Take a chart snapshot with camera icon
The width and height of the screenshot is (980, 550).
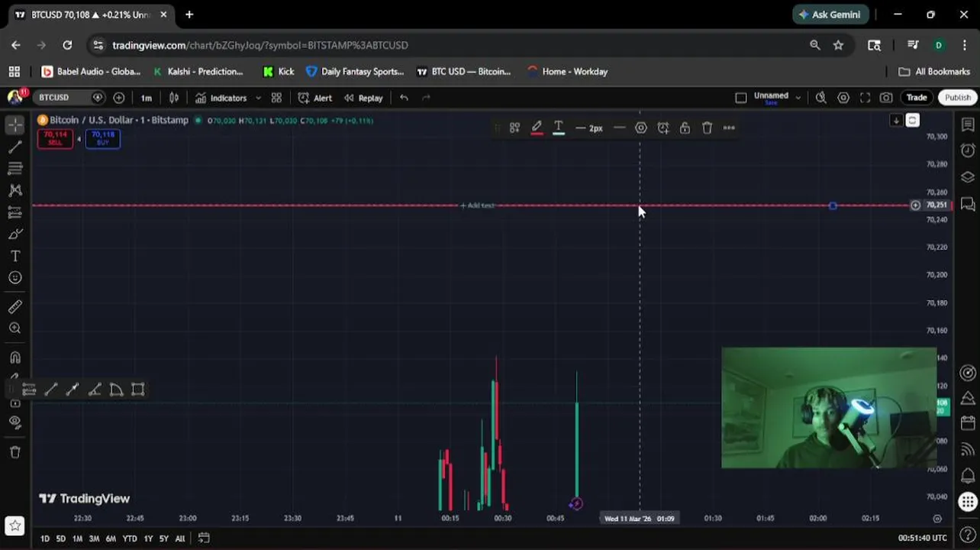click(886, 98)
